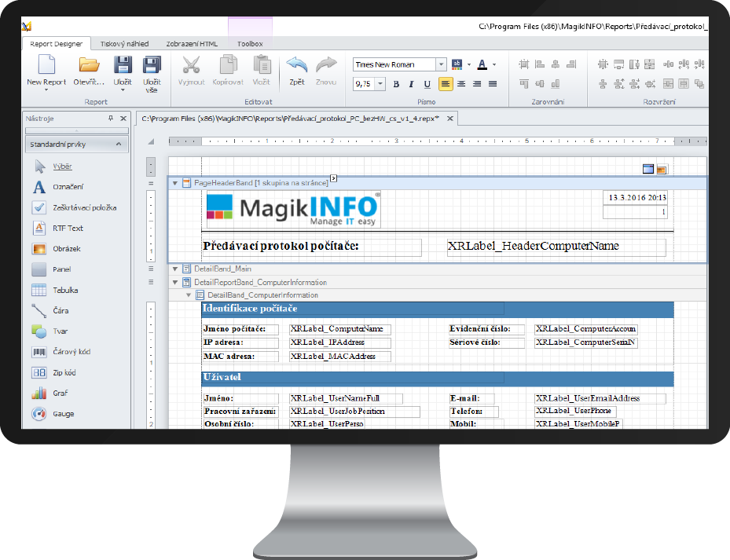Open New Report dropdown arrow
Screen dimensions: 730x560
46,90
